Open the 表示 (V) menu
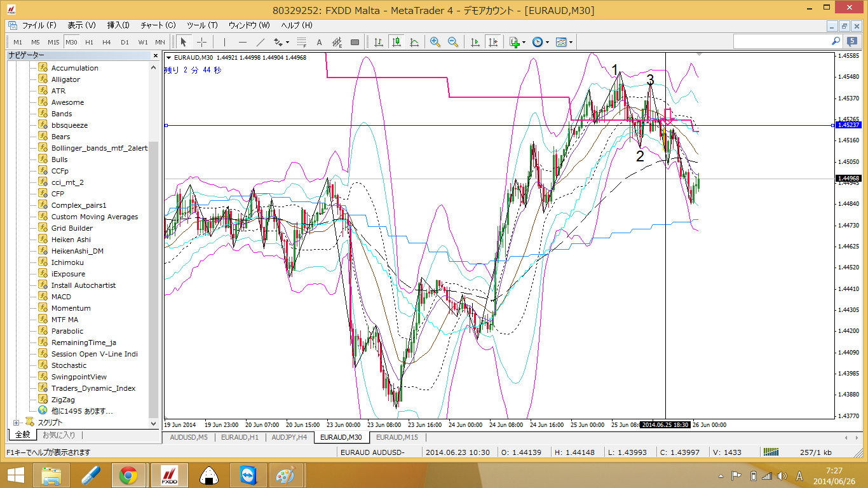Image resolution: width=868 pixels, height=488 pixels. click(81, 25)
